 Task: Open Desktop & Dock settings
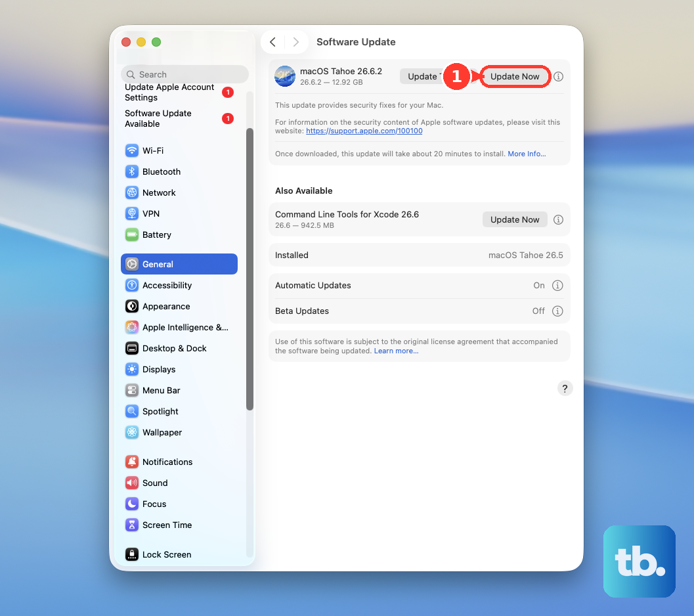click(x=179, y=348)
